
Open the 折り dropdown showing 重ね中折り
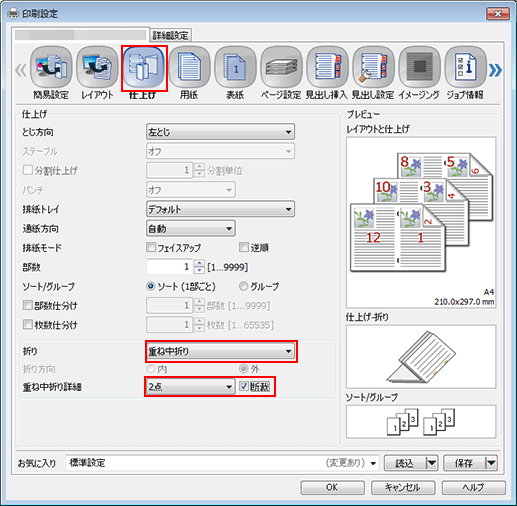(x=220, y=351)
